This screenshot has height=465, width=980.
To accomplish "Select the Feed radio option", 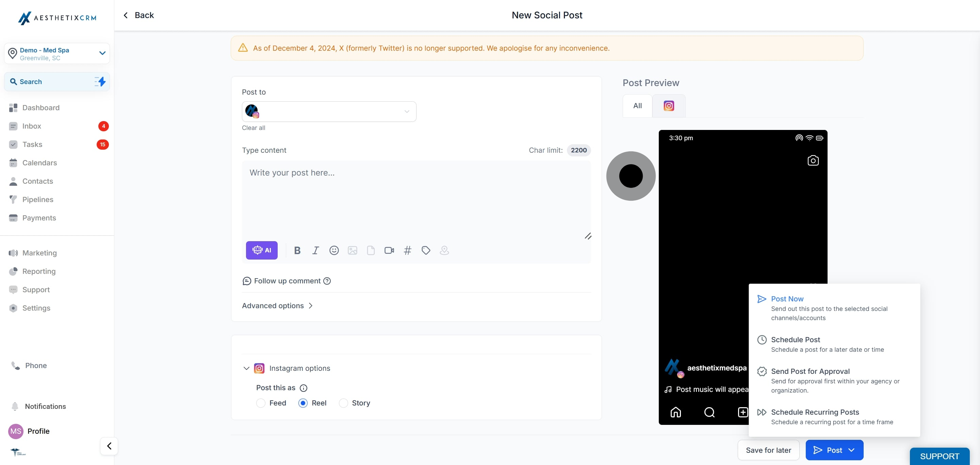I will click(261, 403).
